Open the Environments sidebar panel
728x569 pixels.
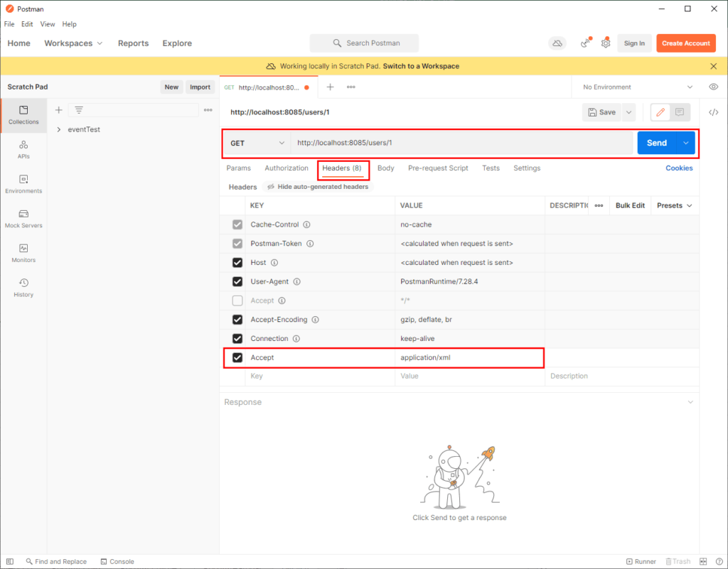[23, 184]
